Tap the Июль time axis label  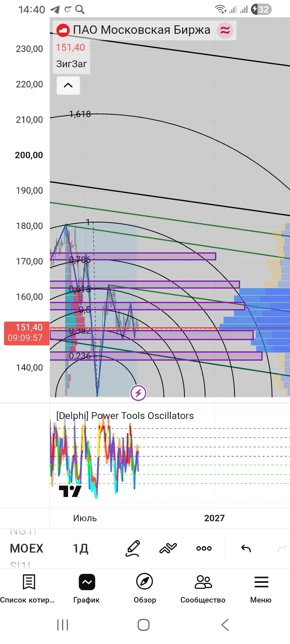click(x=85, y=518)
